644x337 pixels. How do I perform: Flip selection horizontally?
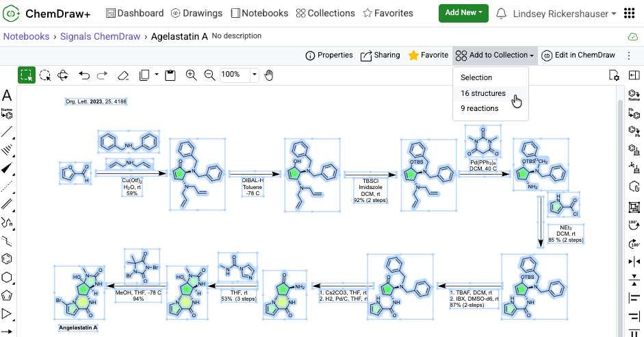point(634,262)
